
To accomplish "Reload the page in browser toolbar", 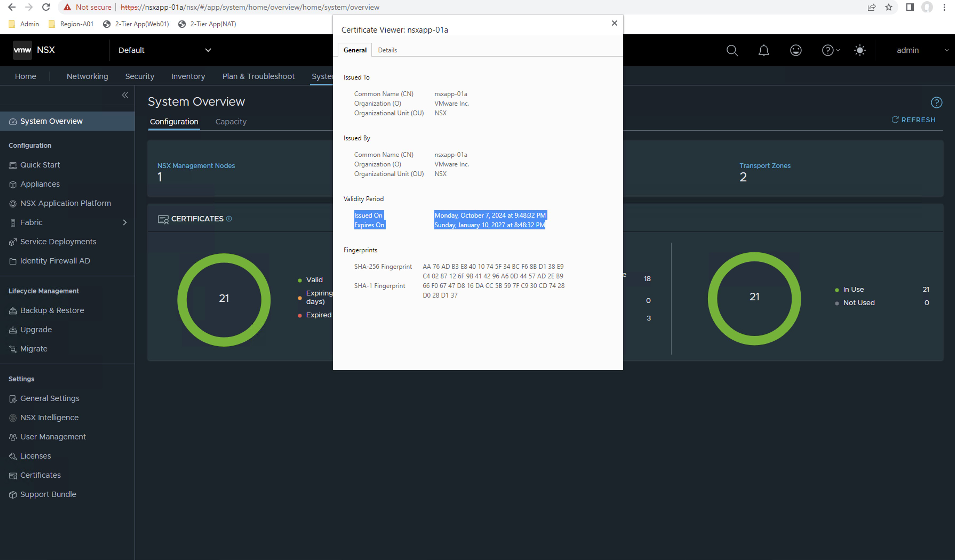I will point(46,7).
